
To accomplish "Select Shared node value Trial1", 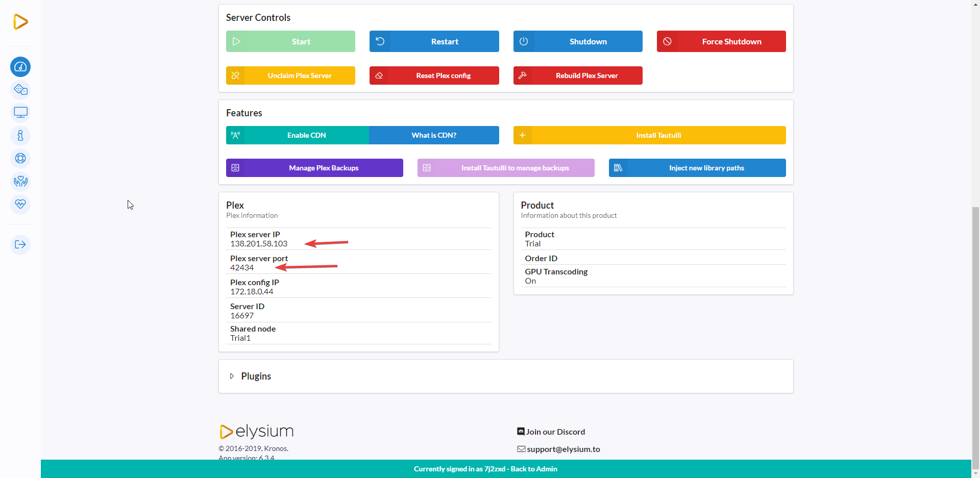I will [x=240, y=338].
